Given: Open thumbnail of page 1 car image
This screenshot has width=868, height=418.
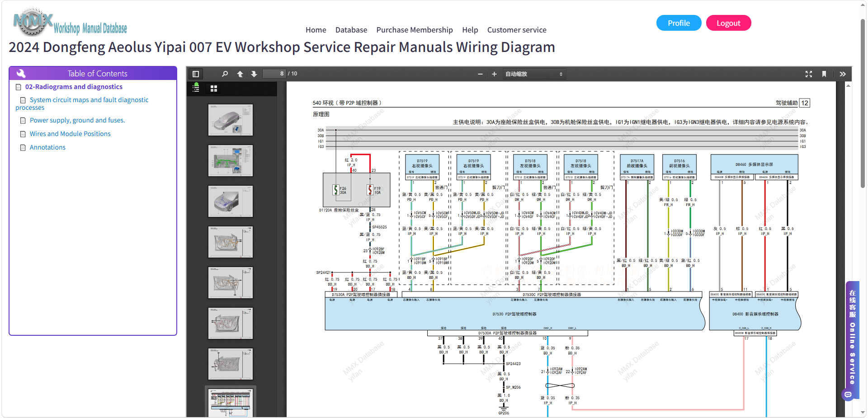Looking at the screenshot, I should (x=231, y=120).
